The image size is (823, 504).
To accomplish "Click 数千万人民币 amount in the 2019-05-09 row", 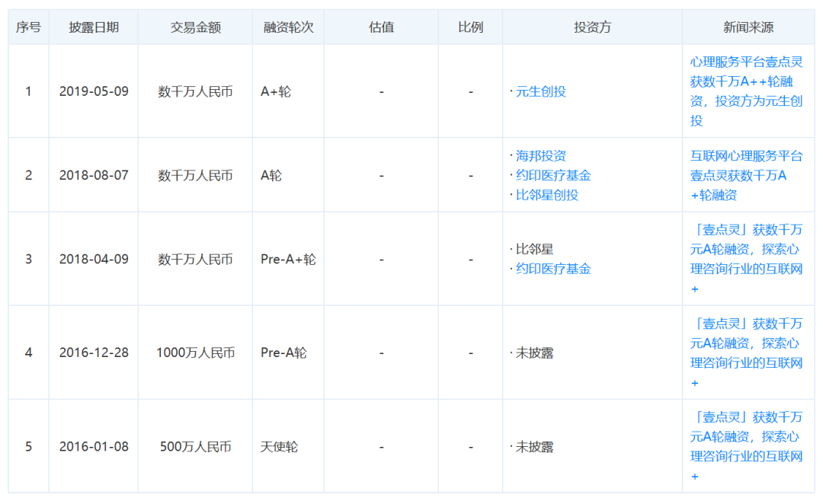I will [195, 91].
